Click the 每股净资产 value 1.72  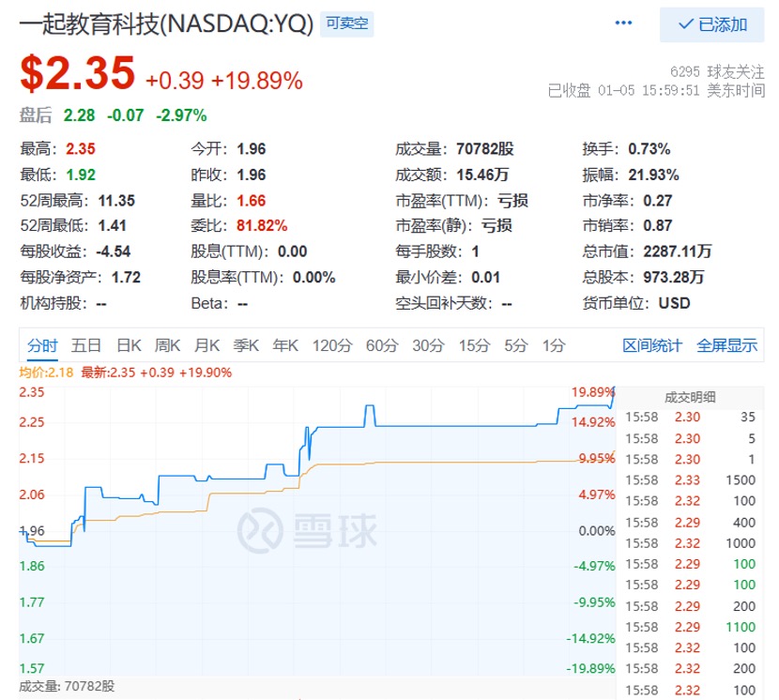click(126, 277)
